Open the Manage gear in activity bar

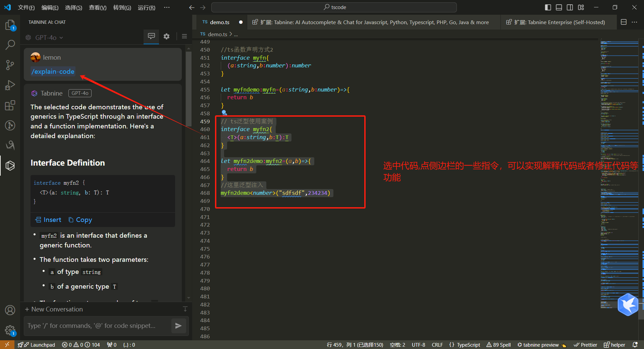[10, 331]
